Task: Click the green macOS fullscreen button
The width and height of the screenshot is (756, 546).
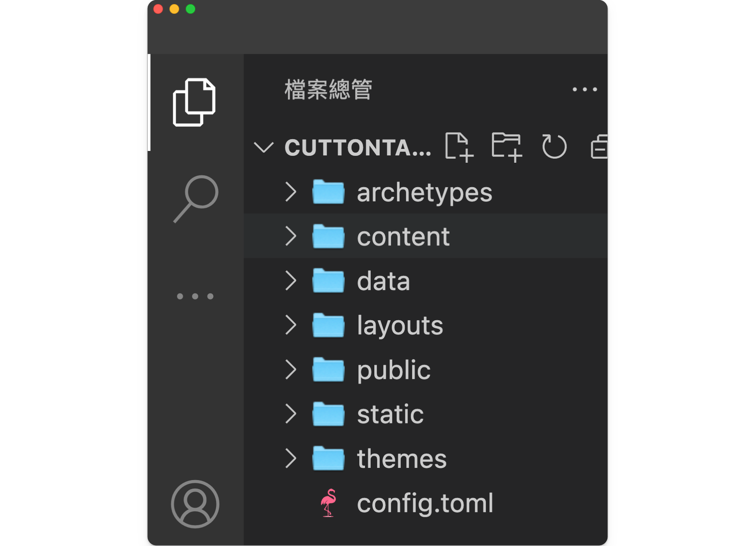Action: point(190,9)
